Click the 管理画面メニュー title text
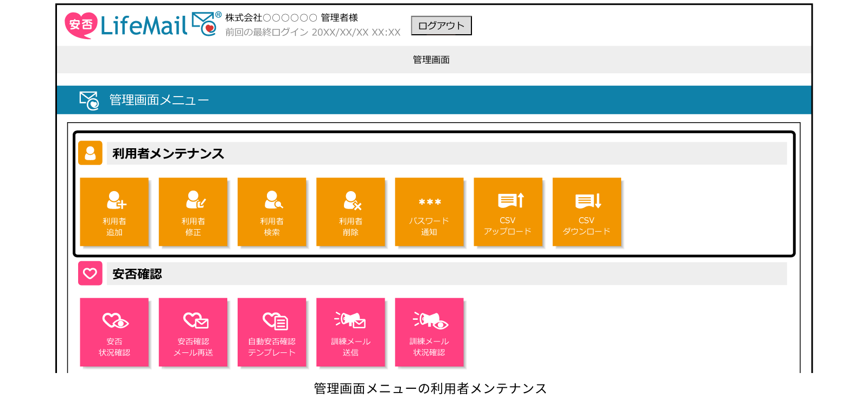The image size is (868, 398). [x=159, y=100]
